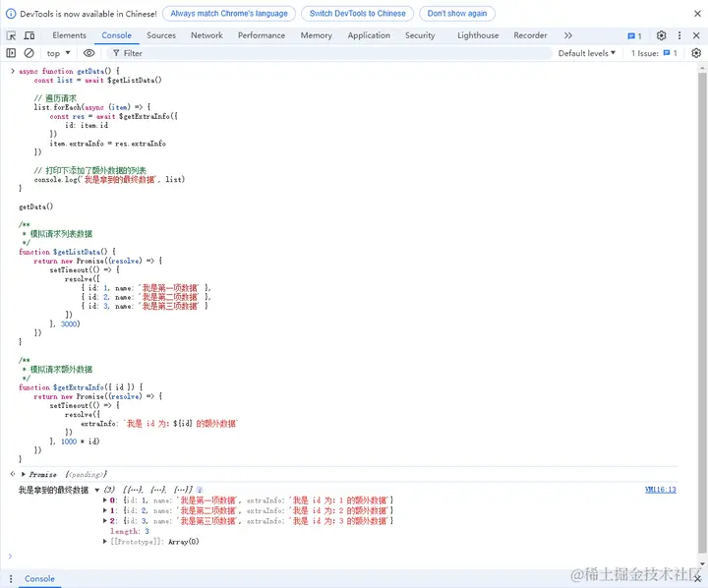
Task: Close the bottom drawer
Action: (697, 578)
